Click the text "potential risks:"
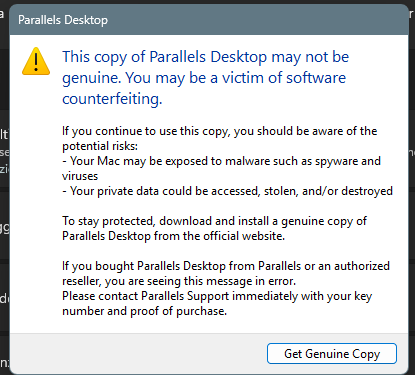415x375 pixels. pos(100,146)
